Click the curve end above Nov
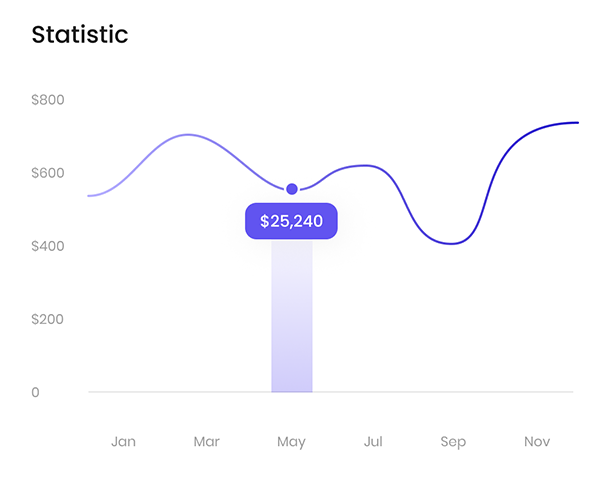 (576, 122)
